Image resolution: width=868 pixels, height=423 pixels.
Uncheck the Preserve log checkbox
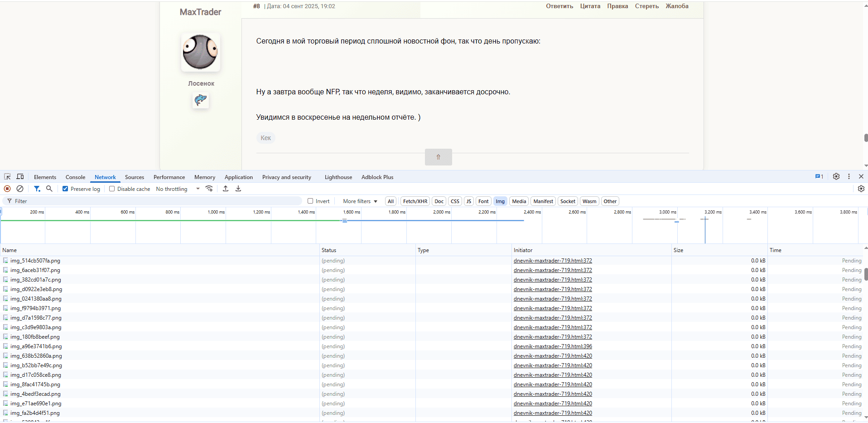pyautogui.click(x=65, y=189)
